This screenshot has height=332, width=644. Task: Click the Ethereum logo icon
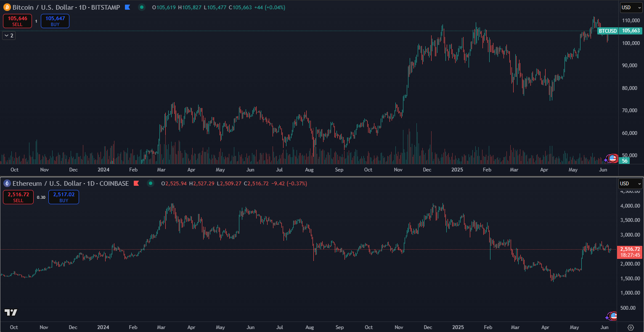[7, 183]
